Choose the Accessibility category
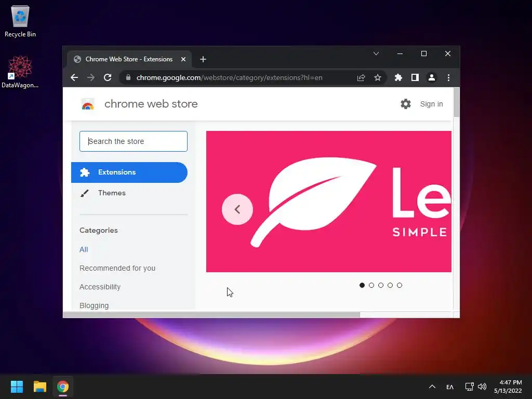532x399 pixels. tap(100, 287)
